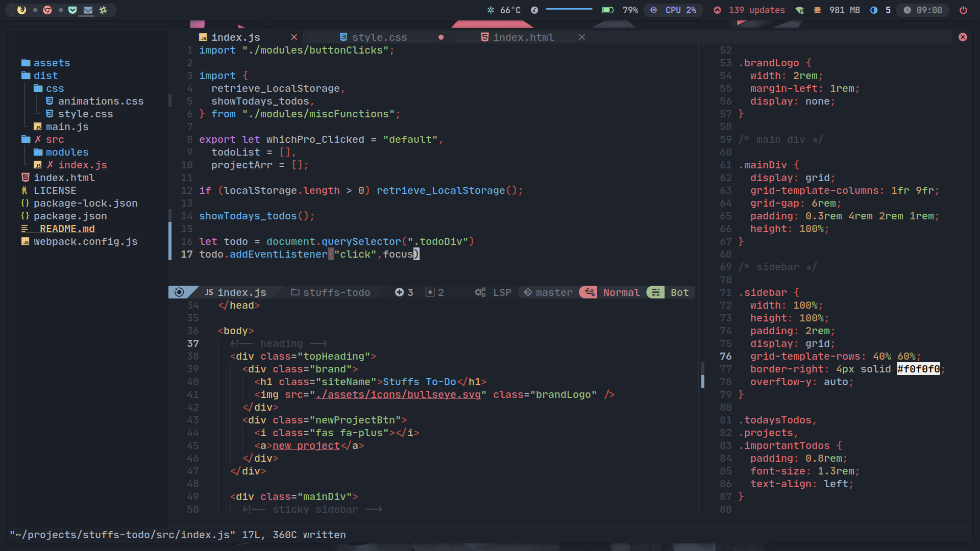Click the volume slider bar

point(569,9)
